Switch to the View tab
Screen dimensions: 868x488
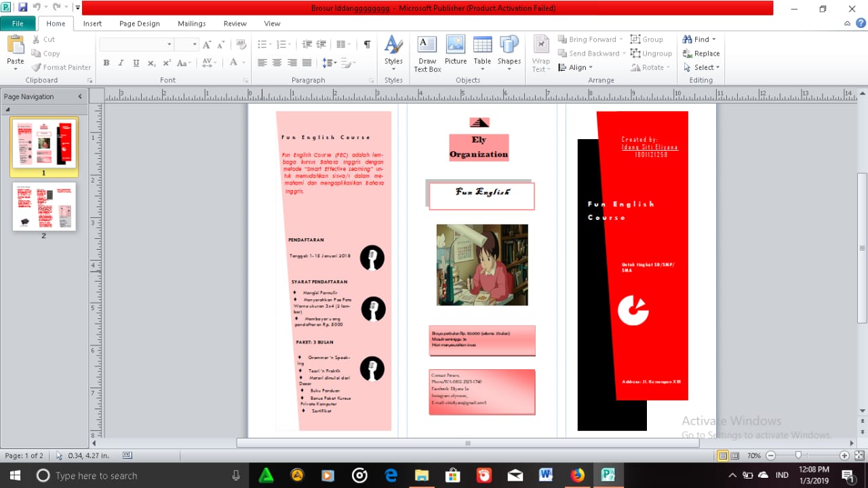(x=272, y=23)
